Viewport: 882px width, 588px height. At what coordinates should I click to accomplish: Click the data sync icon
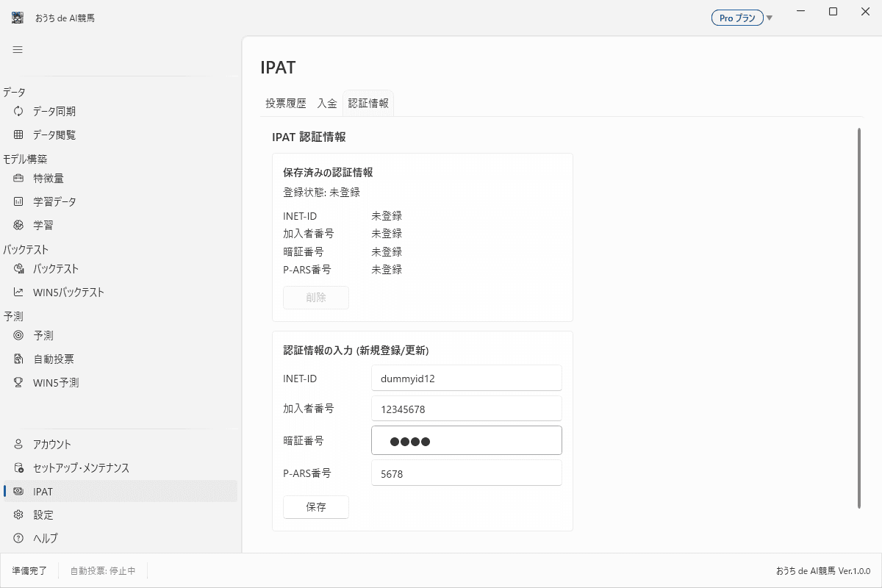point(18,112)
